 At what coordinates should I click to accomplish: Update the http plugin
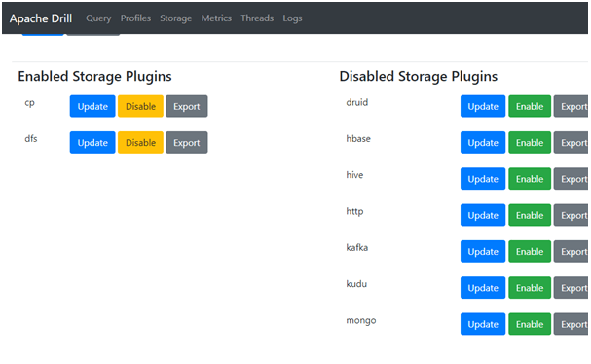click(483, 215)
